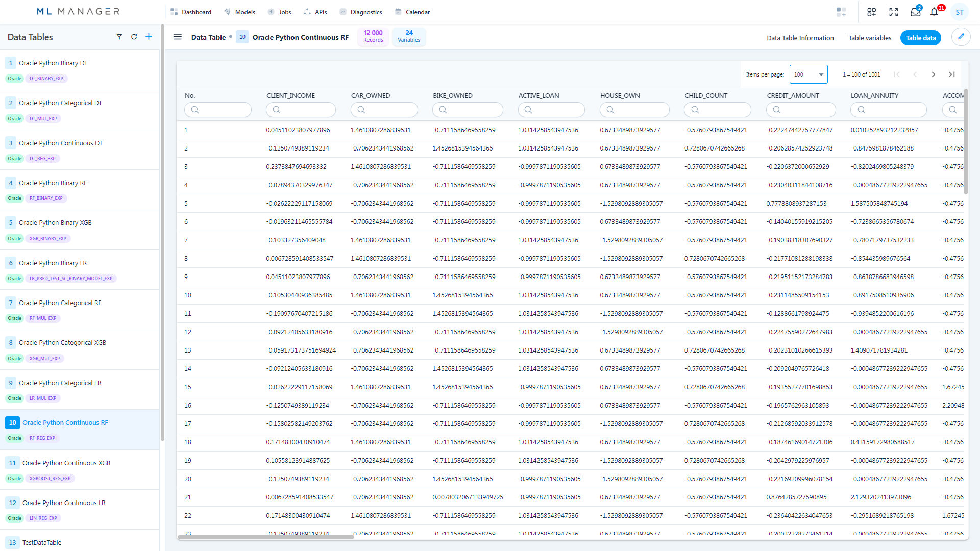
Task: Click the filter icon in Data Tables
Action: tap(119, 37)
